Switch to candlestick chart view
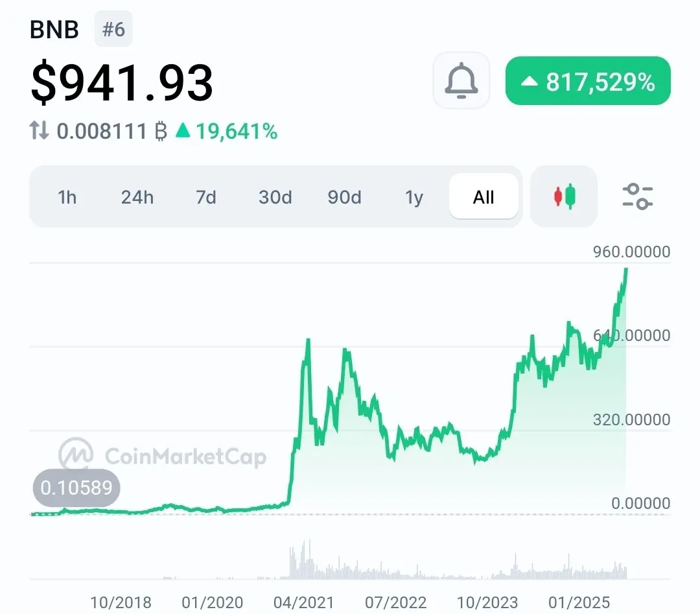The image size is (700, 614). pos(564,196)
